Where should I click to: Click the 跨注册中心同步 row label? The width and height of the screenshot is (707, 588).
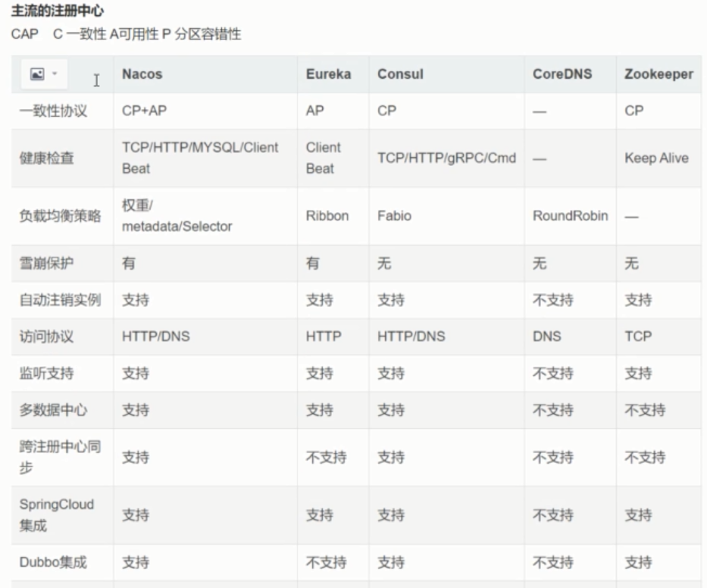click(x=60, y=457)
